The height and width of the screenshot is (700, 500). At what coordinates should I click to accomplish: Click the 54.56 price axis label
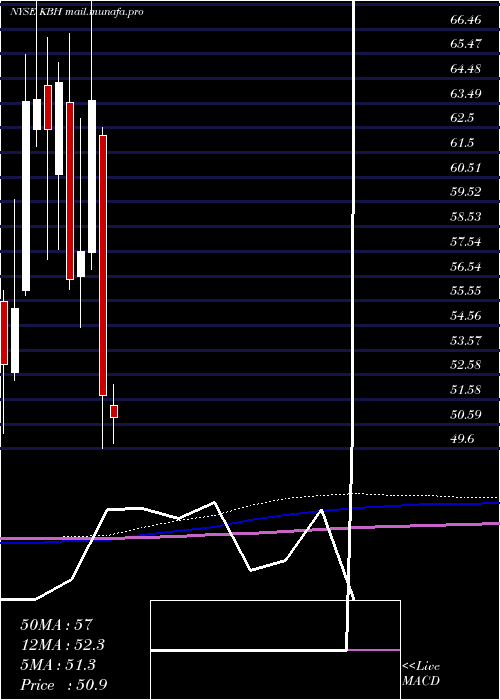tap(466, 316)
